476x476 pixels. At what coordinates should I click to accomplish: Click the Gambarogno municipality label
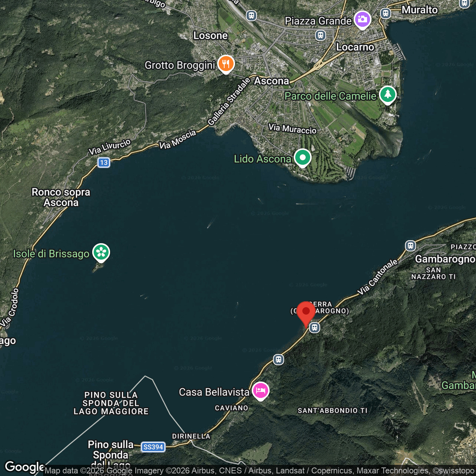pos(445,259)
